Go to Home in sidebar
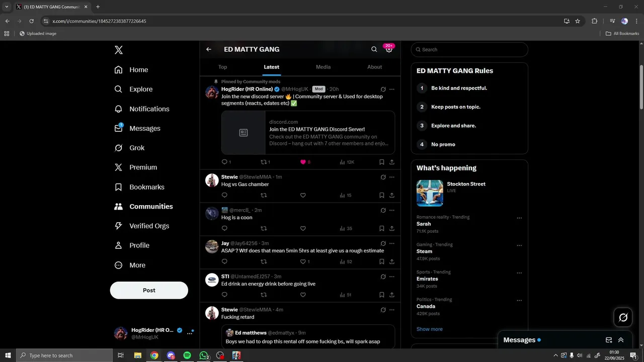Image resolution: width=644 pixels, height=362 pixels. click(131, 70)
